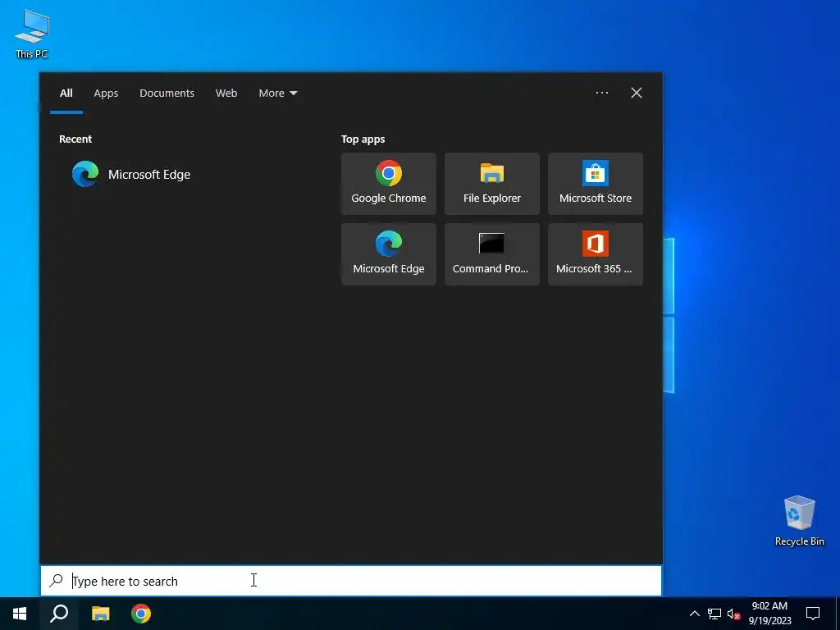Open Microsoft Edge tile in Top apps

(x=388, y=254)
